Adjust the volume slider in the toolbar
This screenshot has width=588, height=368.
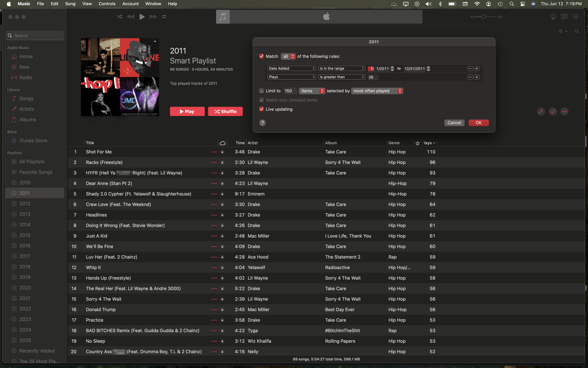(x=483, y=17)
